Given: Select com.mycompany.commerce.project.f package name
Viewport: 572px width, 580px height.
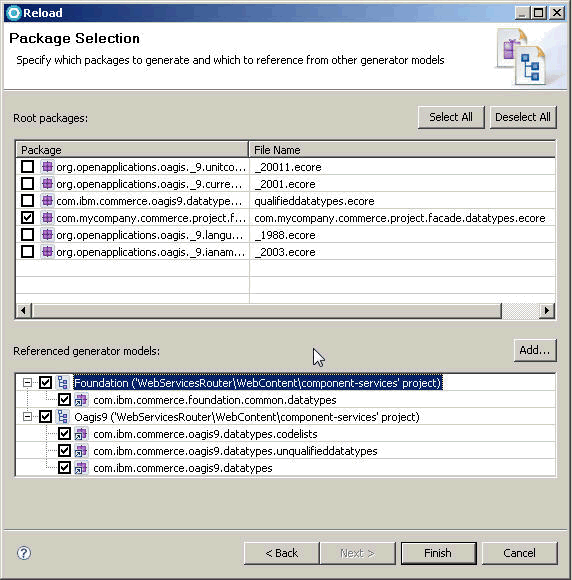Looking at the screenshot, I should pyautogui.click(x=151, y=218).
